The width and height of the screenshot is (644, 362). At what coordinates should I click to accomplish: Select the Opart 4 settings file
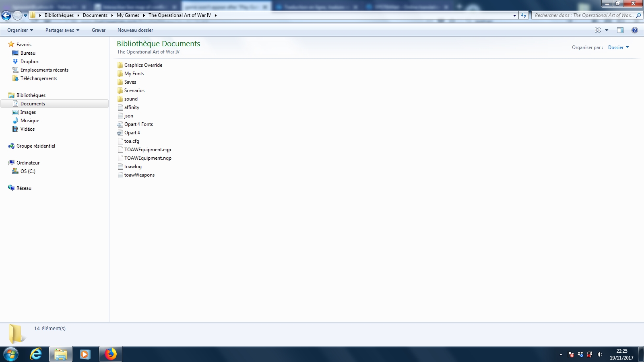click(132, 133)
